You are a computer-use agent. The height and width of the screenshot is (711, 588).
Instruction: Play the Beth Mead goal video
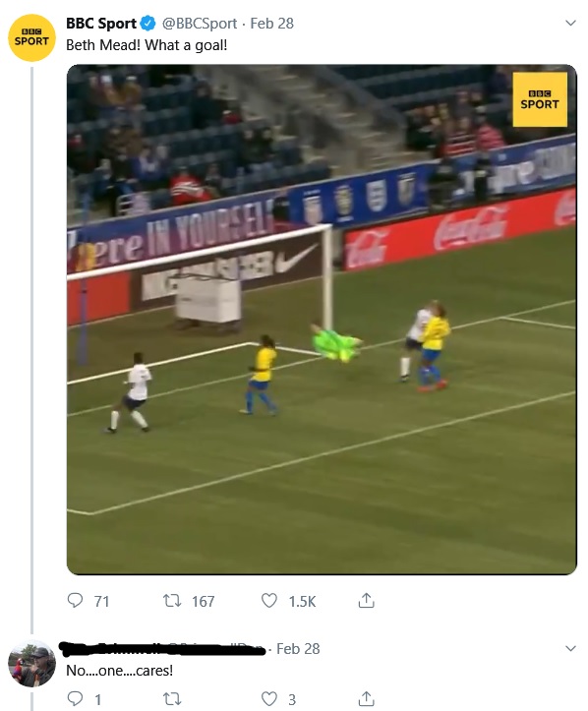click(x=322, y=320)
